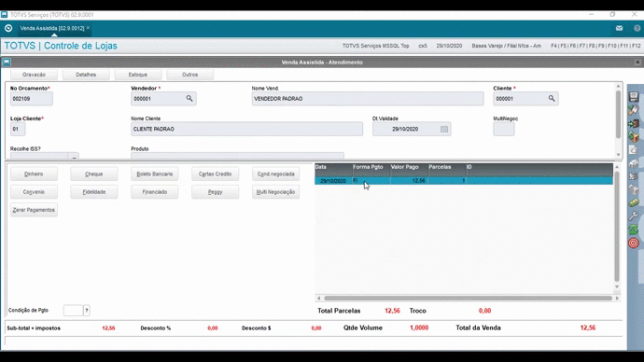Screen dimensions: 644x362
Task: Close the Venda Assistida tab
Action: click(x=88, y=28)
